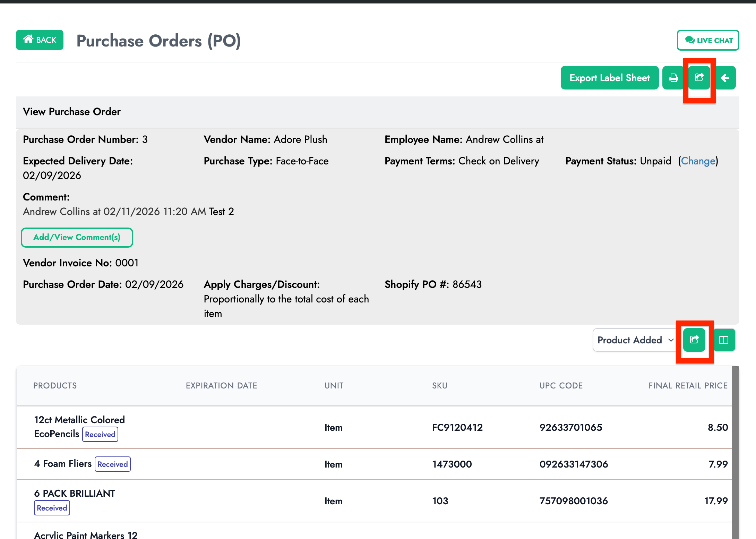Open Add/View Comment(s)

77,237
